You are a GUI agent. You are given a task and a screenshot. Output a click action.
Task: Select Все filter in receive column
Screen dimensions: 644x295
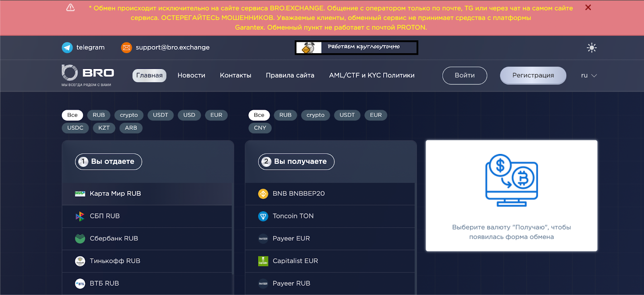pos(259,115)
